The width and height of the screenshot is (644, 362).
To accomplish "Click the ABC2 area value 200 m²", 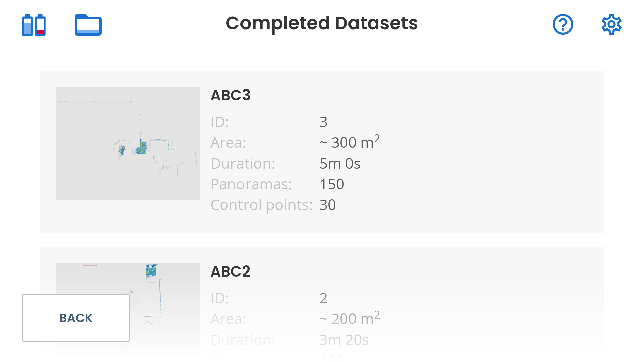I will [350, 318].
